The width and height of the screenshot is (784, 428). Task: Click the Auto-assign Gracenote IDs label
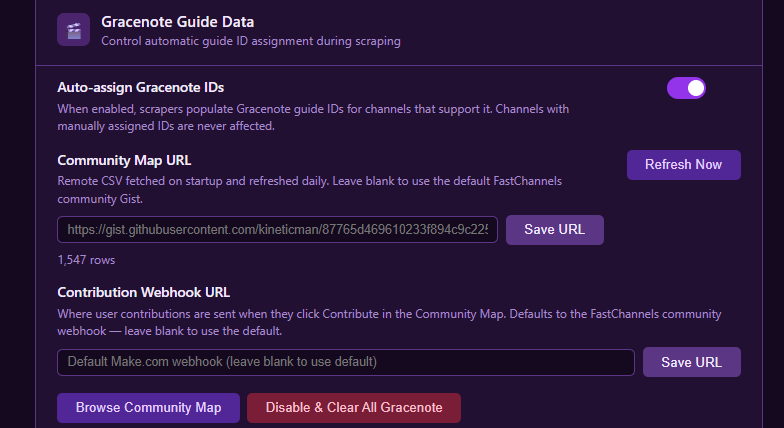[140, 88]
